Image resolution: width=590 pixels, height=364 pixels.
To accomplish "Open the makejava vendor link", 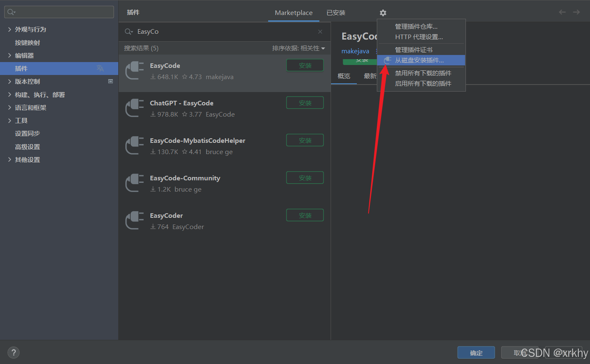I will (355, 51).
